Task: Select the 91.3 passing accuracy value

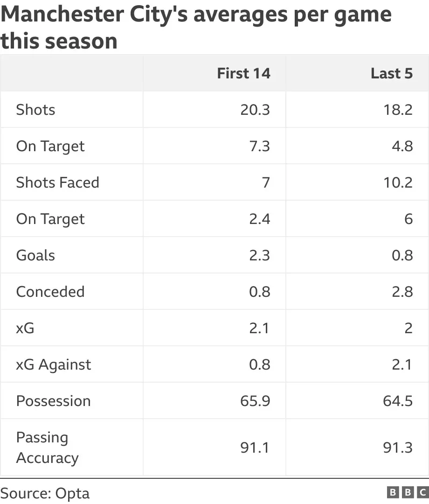Action: [x=398, y=448]
